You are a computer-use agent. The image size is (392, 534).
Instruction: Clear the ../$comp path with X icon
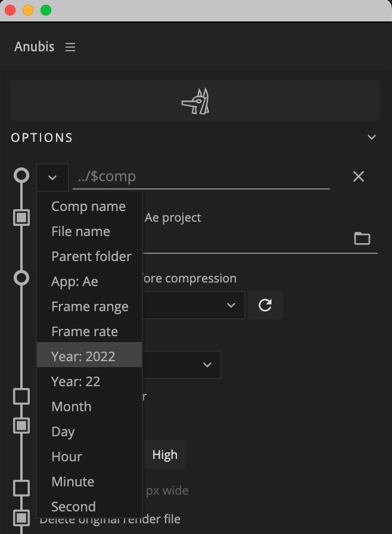click(x=359, y=176)
